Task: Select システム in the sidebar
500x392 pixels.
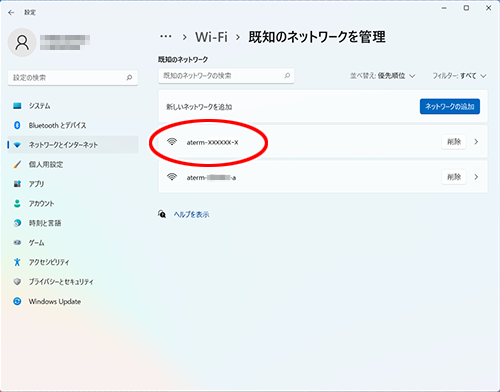Action: pos(73,106)
